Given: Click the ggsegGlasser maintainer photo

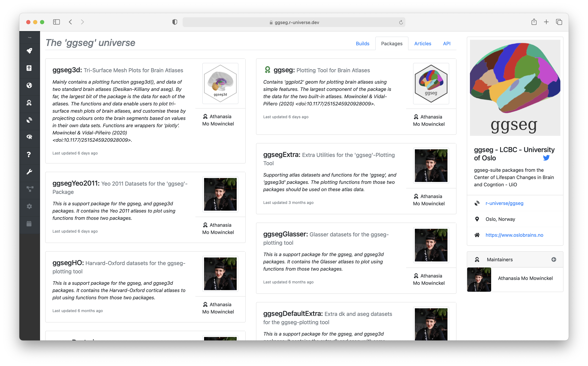Looking at the screenshot, I should [x=431, y=245].
